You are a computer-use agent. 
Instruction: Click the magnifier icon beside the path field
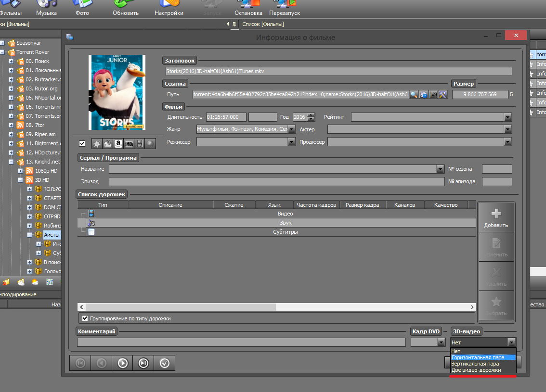pyautogui.click(x=414, y=95)
